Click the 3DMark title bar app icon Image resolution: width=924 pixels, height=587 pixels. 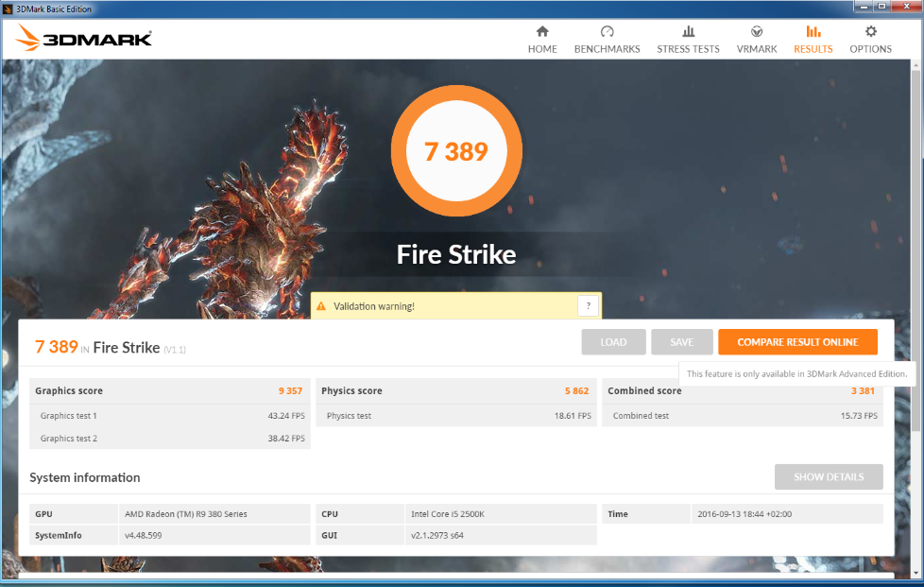pyautogui.click(x=8, y=9)
